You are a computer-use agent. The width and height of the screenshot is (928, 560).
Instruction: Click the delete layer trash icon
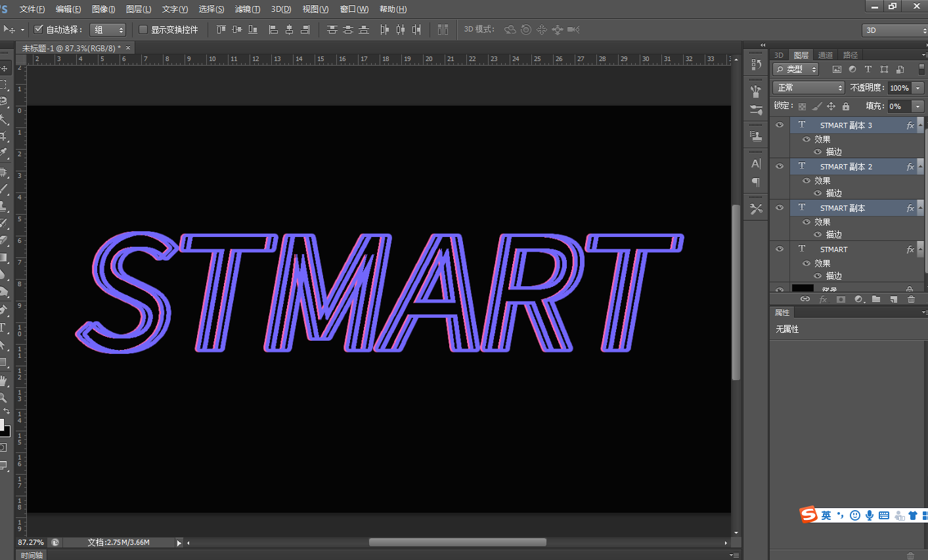(911, 299)
